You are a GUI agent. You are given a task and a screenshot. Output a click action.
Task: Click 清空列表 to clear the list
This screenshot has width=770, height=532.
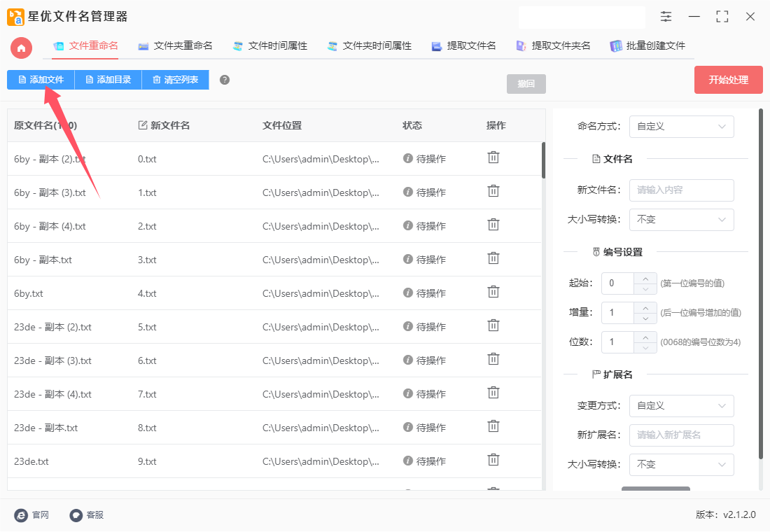[x=175, y=80]
